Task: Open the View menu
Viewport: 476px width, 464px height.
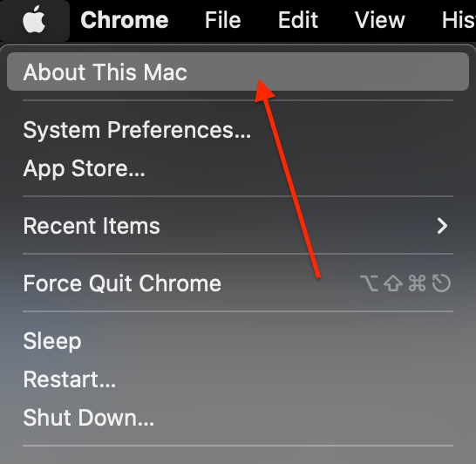Action: click(380, 20)
